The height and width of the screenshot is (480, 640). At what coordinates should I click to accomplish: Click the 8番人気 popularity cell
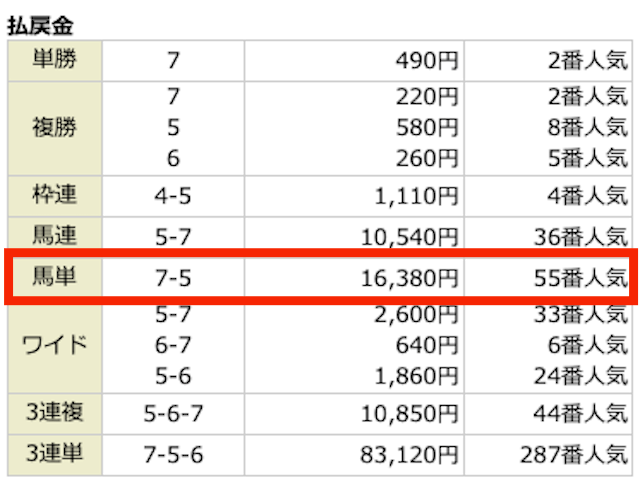pyautogui.click(x=588, y=127)
